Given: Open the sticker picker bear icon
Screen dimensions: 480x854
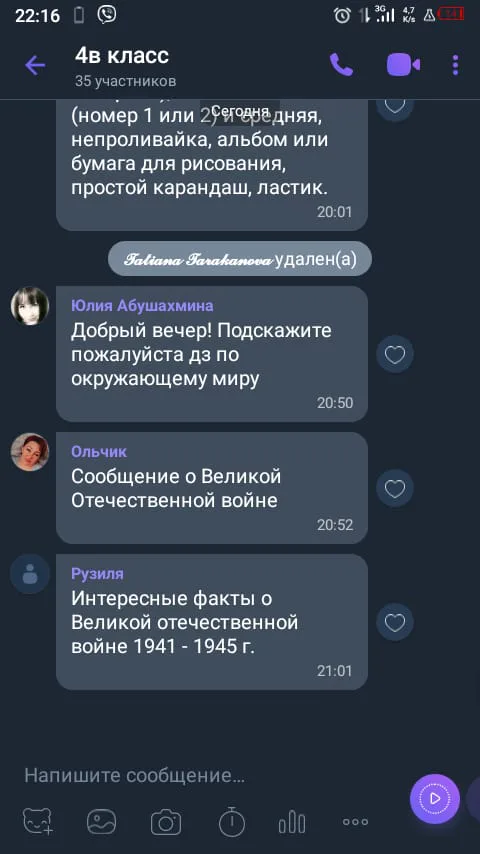Looking at the screenshot, I should [x=38, y=821].
